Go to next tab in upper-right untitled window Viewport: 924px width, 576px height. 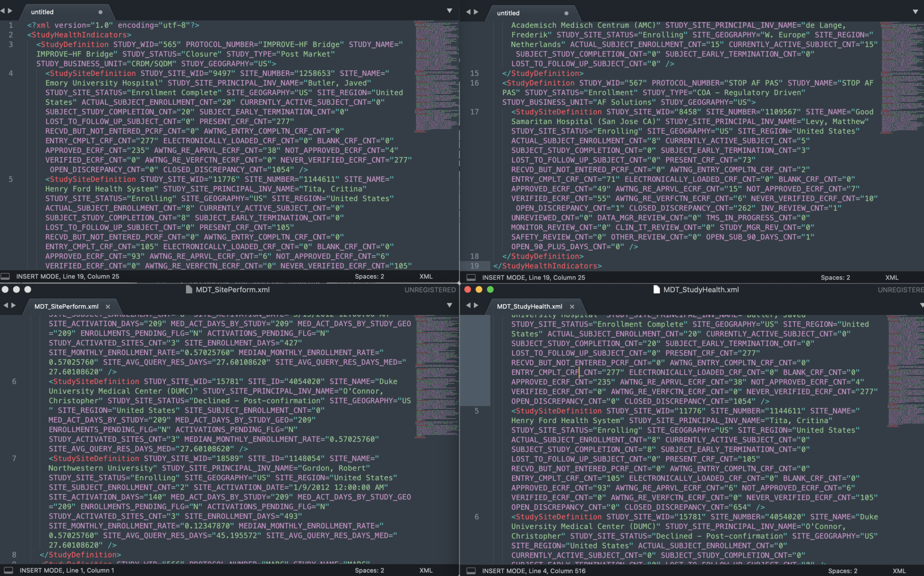[x=476, y=12]
